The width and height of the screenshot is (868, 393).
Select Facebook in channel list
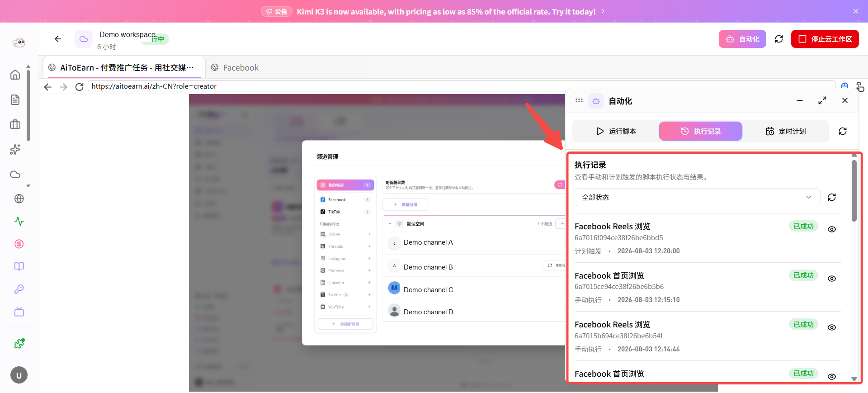point(345,199)
